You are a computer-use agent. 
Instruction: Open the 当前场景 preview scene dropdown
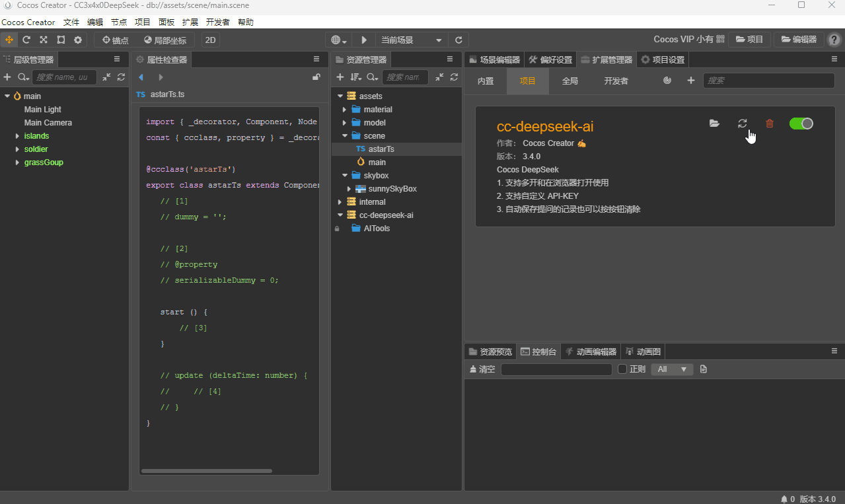coord(412,40)
